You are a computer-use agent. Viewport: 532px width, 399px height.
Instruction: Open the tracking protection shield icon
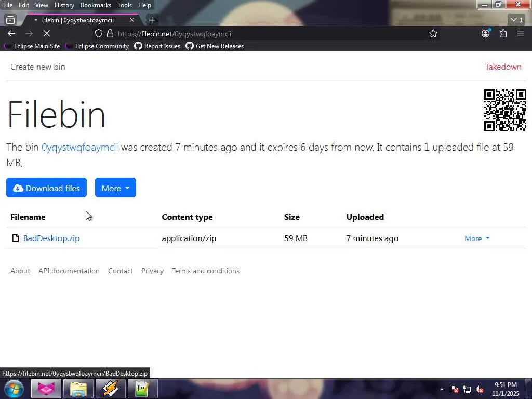[x=98, y=34]
